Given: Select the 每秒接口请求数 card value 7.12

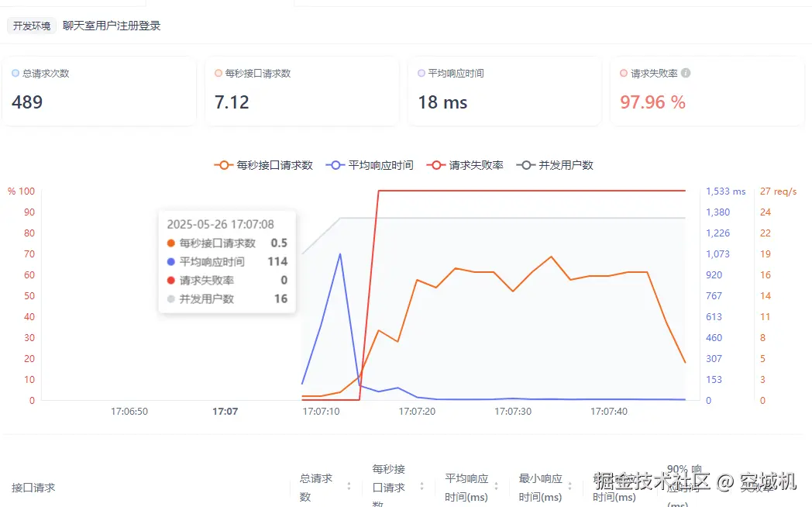Looking at the screenshot, I should coord(232,102).
